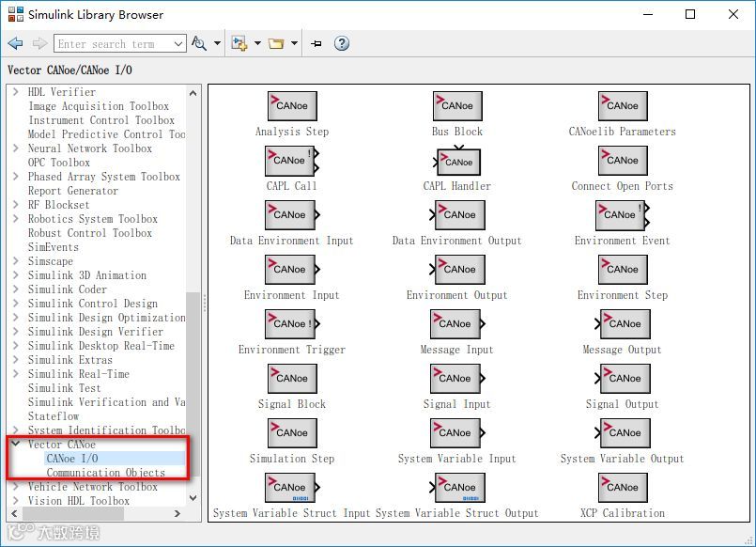
Task: Select the Environment Output block
Action: tap(457, 270)
